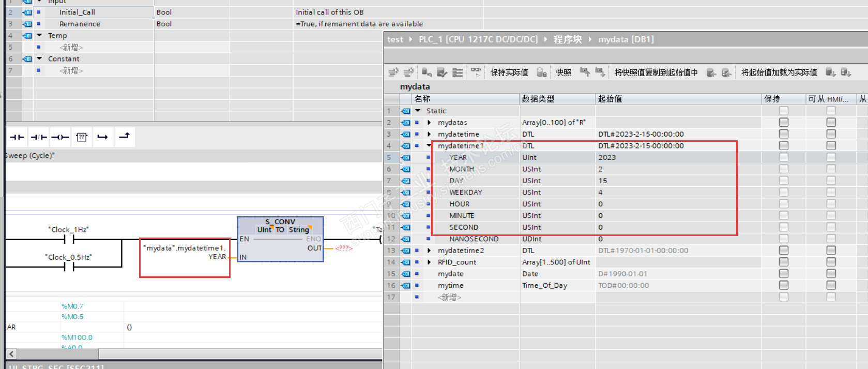The width and height of the screenshot is (868, 369).
Task: Click the insert row icon in mydata toolbar
Action: pyautogui.click(x=393, y=72)
